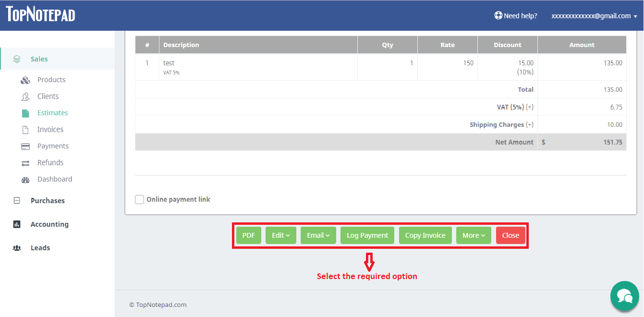644x317 pixels.
Task: Click the PDF button
Action: coord(248,235)
